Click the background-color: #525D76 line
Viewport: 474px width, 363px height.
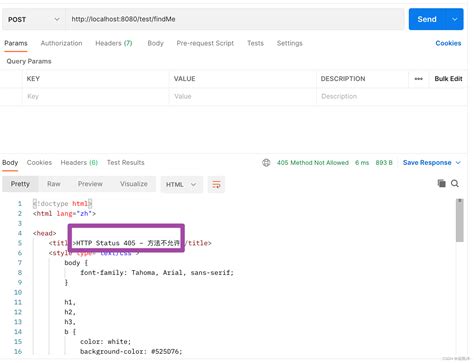[x=131, y=351]
